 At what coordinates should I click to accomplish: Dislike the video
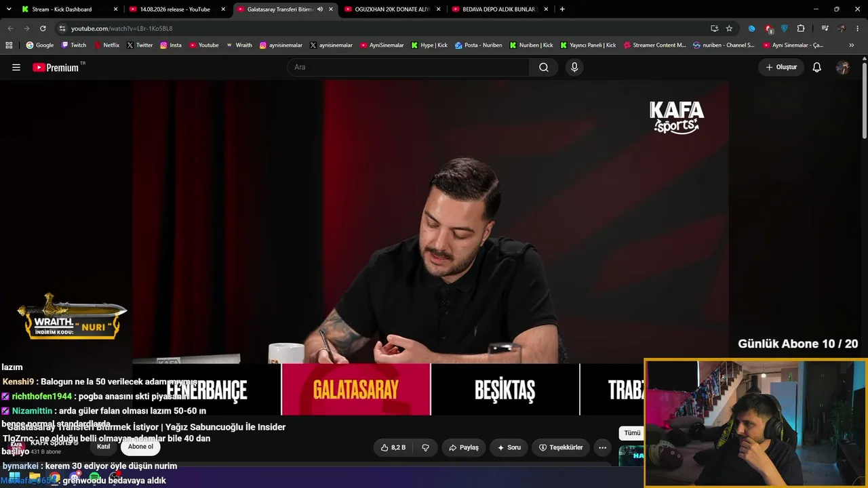tap(426, 447)
